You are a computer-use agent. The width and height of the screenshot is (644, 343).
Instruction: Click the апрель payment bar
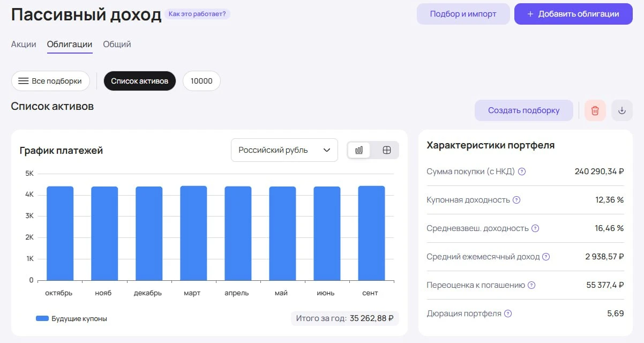(238, 233)
